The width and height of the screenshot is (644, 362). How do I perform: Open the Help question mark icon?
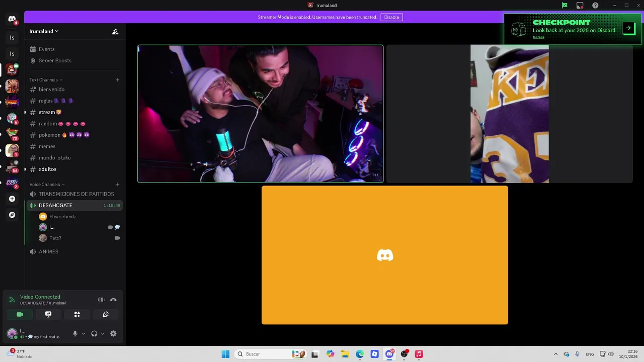point(595,6)
